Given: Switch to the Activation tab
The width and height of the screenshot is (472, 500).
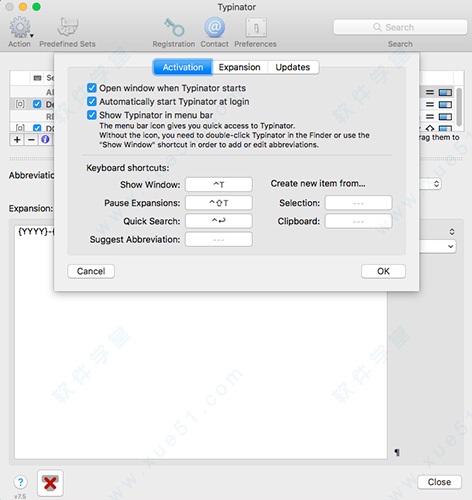Looking at the screenshot, I should pyautogui.click(x=183, y=67).
